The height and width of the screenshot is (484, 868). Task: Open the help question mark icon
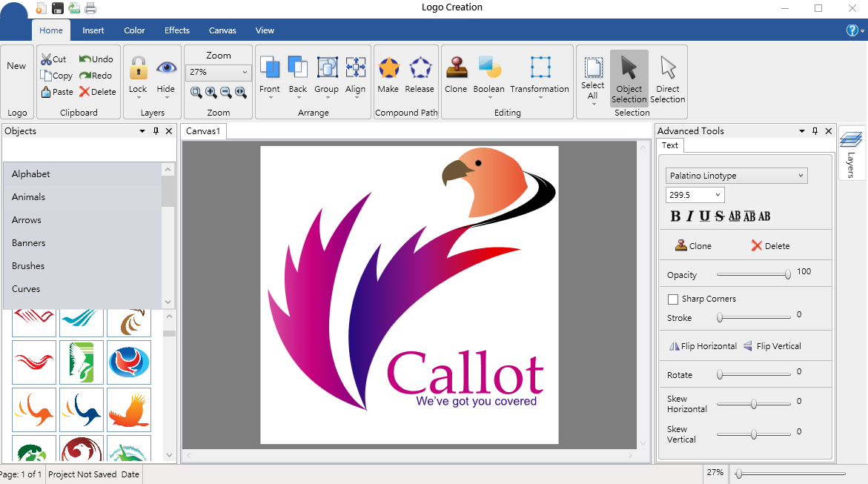(x=852, y=30)
